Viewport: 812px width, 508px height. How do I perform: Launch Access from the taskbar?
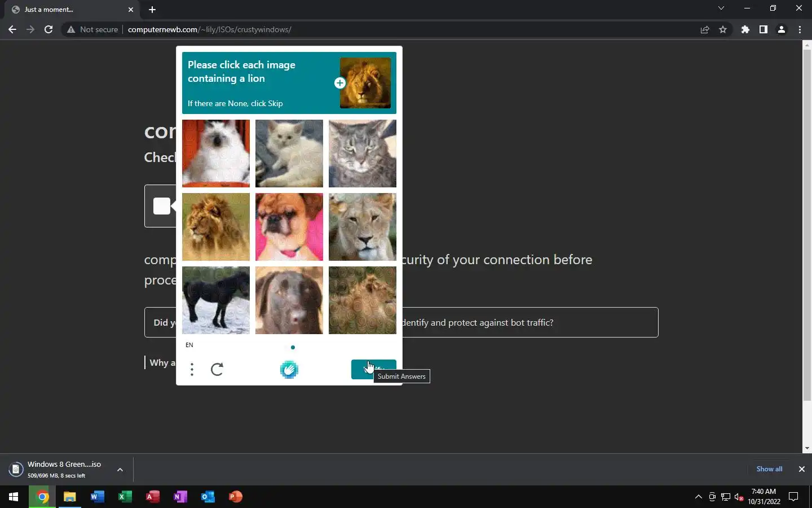[x=153, y=497]
